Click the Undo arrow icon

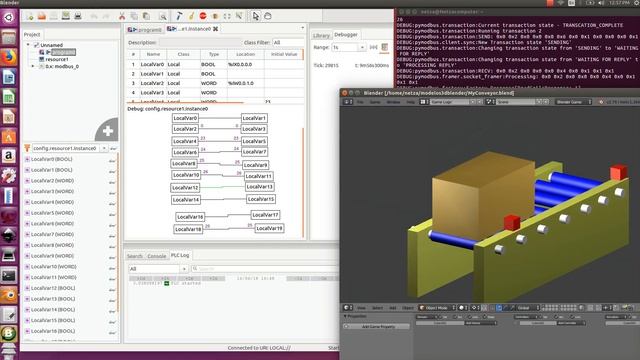[94, 16]
